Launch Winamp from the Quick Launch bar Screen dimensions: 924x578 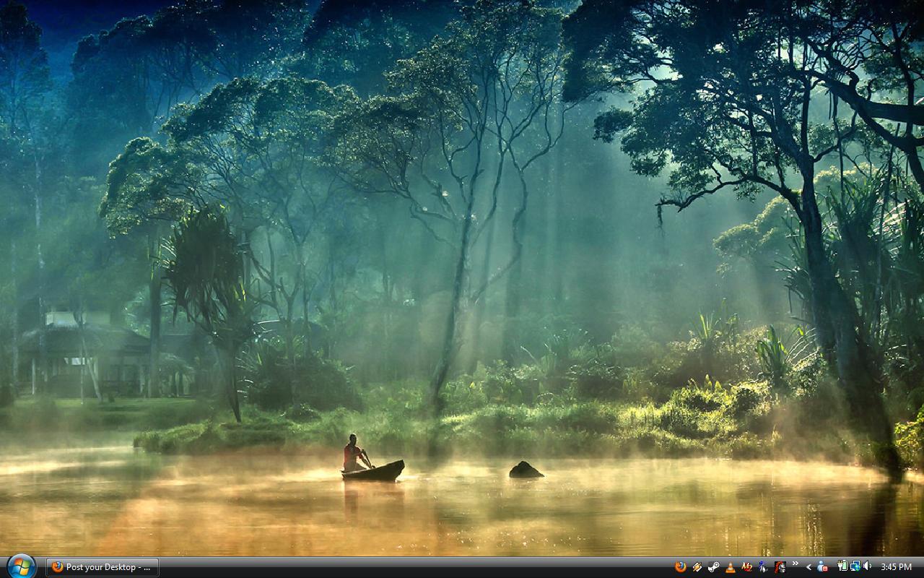[697, 567]
